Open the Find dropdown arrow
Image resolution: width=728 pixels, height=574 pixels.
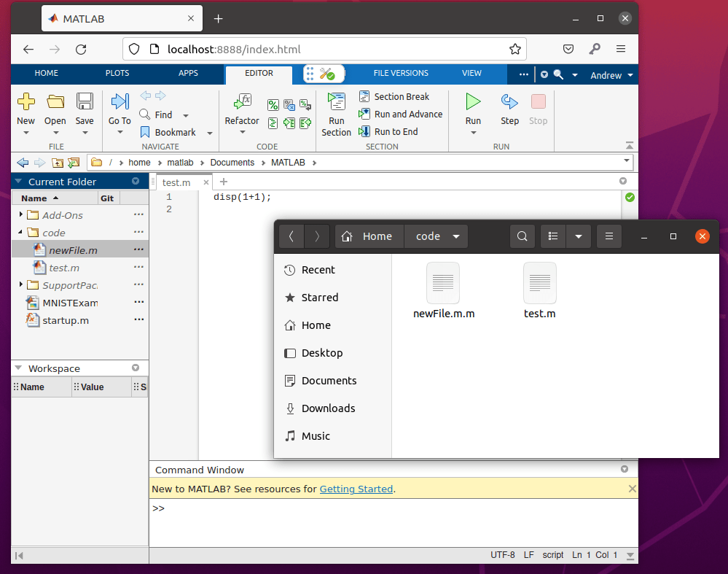coord(186,115)
